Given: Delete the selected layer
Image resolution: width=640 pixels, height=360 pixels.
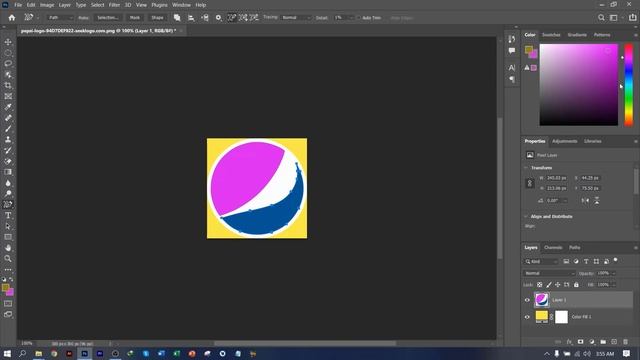Looking at the screenshot, I should [x=625, y=342].
